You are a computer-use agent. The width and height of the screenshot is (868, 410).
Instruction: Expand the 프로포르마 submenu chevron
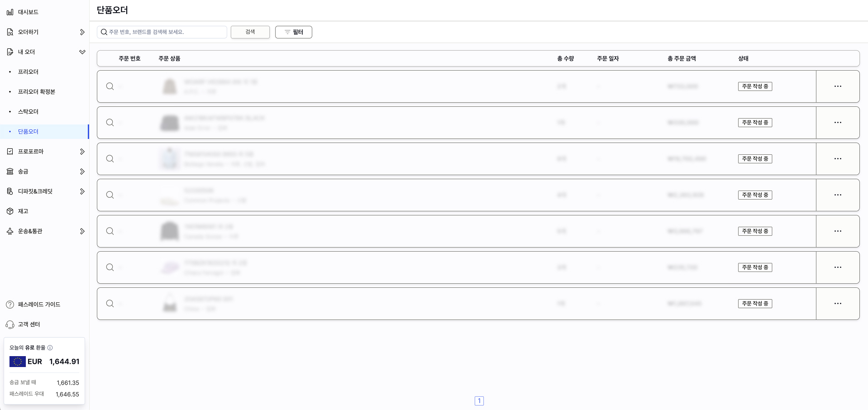tap(82, 152)
